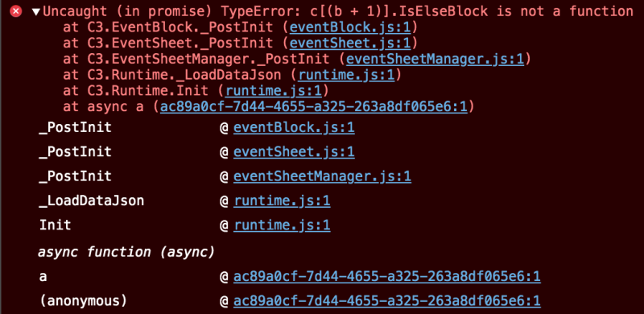Click the _LoadDataJson call stack frame name
The height and width of the screenshot is (314, 644).
(92, 201)
